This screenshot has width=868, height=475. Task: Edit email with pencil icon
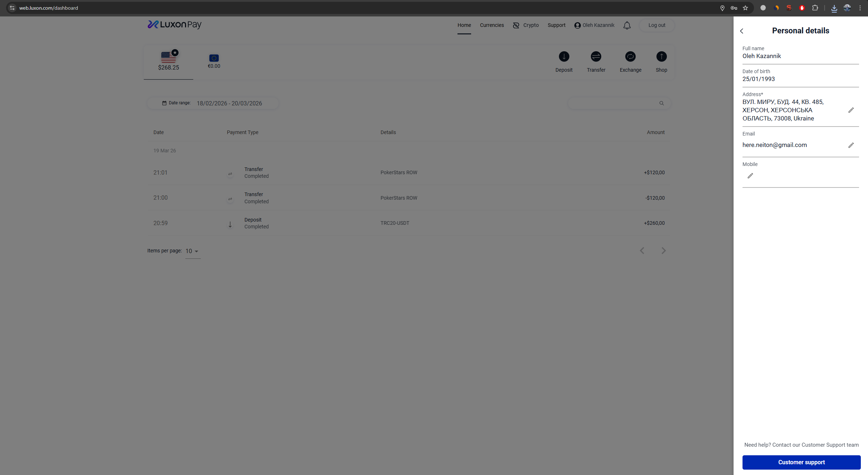[851, 145]
